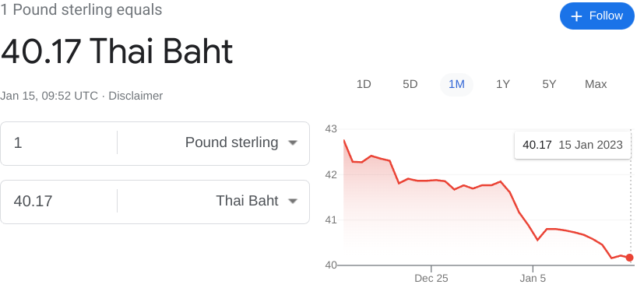644x288 pixels.
Task: Select the 1D time range tab
Action: [x=364, y=85]
